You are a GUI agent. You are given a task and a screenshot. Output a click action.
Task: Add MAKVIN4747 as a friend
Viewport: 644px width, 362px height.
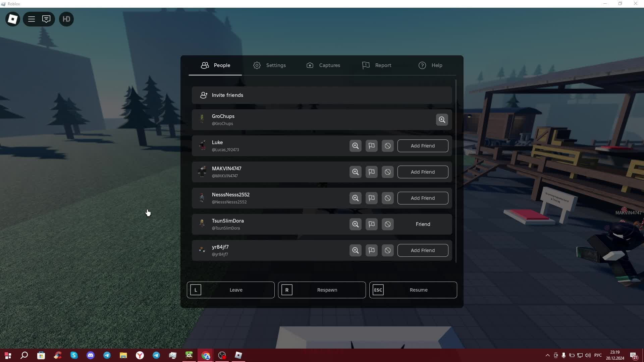423,172
